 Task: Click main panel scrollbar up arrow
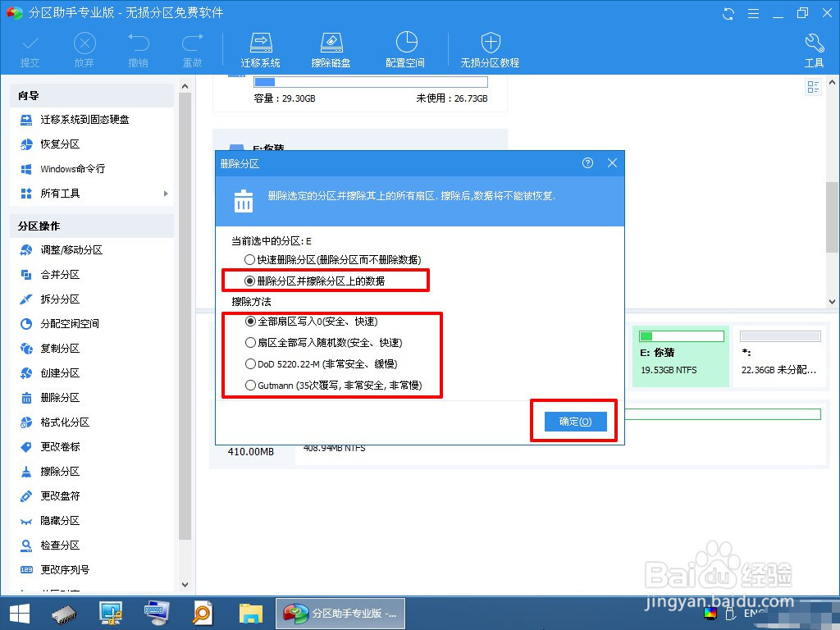point(832,83)
